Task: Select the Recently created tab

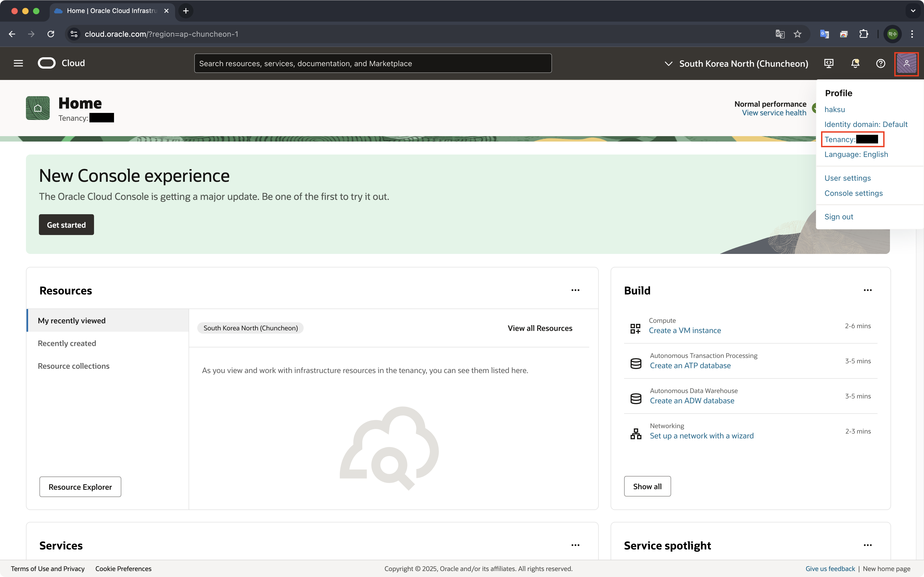Action: pyautogui.click(x=67, y=343)
